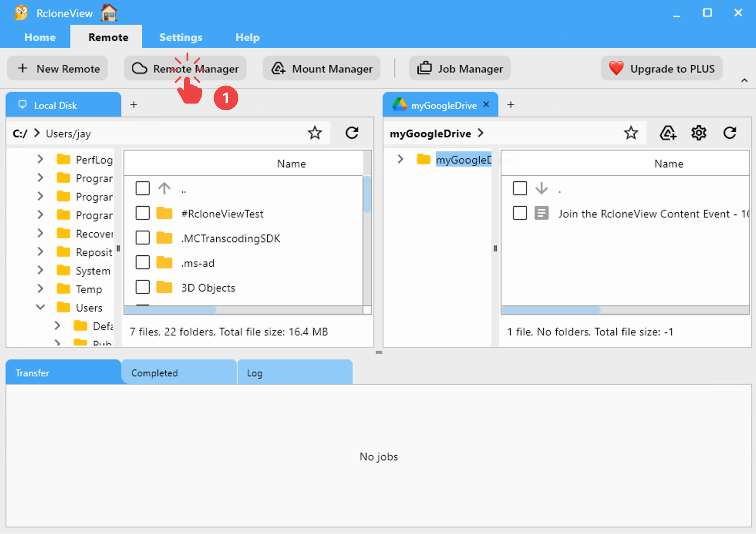
Task: Open the Completed transfers tab
Action: [x=179, y=372]
